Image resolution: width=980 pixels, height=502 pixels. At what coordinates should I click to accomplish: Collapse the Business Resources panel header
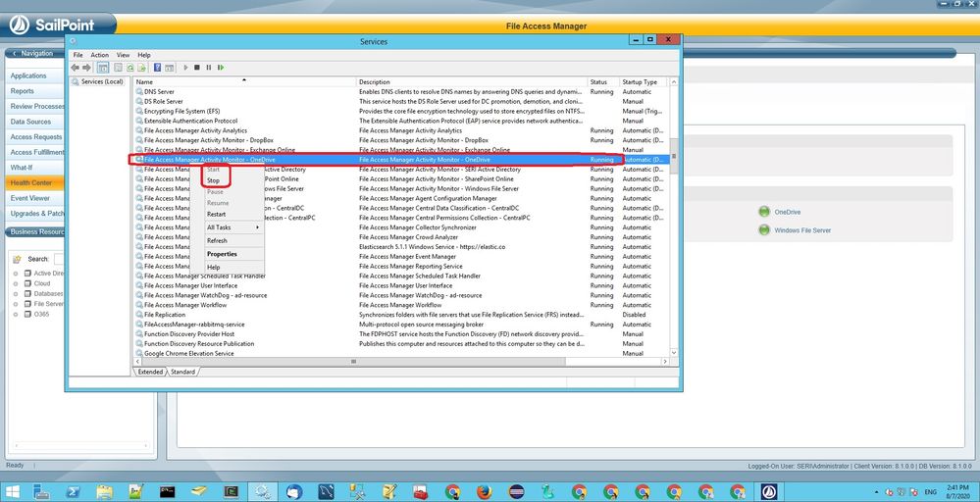coord(36,231)
